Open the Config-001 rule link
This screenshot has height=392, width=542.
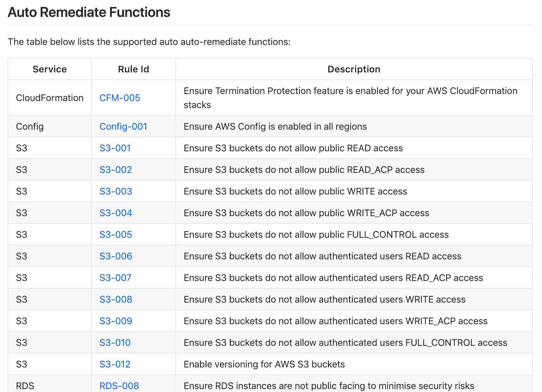[x=123, y=126]
